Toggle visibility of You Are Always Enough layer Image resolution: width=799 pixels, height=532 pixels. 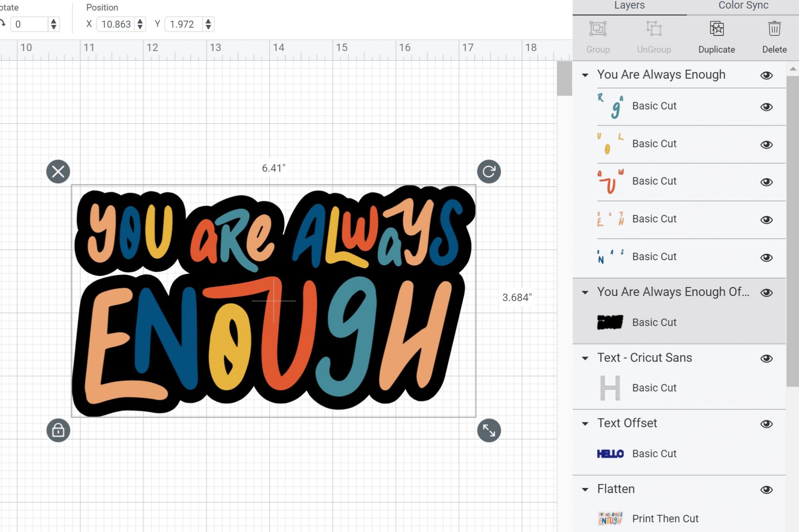click(766, 75)
